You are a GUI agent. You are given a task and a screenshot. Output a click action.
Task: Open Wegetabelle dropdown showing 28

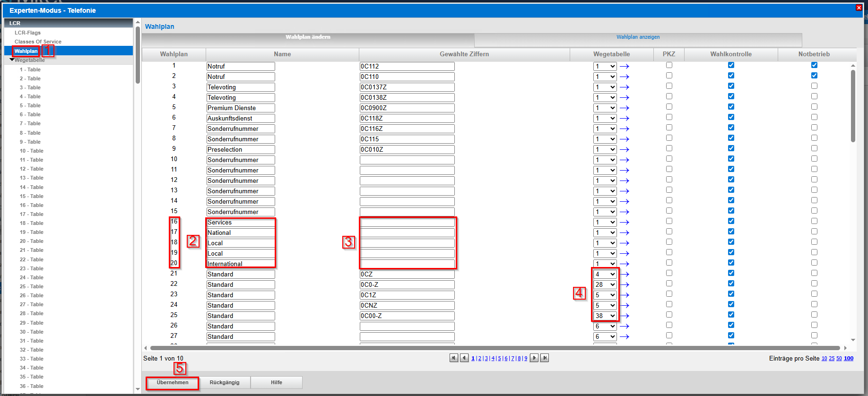click(x=605, y=285)
